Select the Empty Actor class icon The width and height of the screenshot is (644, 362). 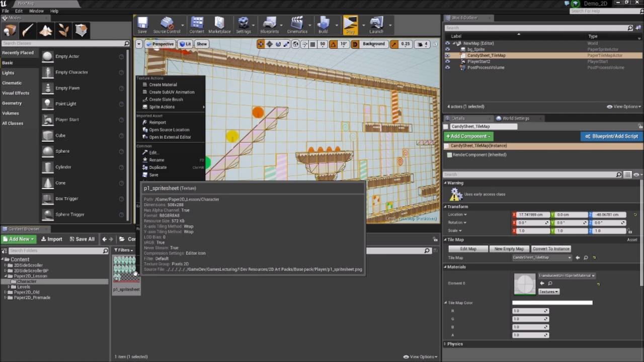(x=47, y=56)
